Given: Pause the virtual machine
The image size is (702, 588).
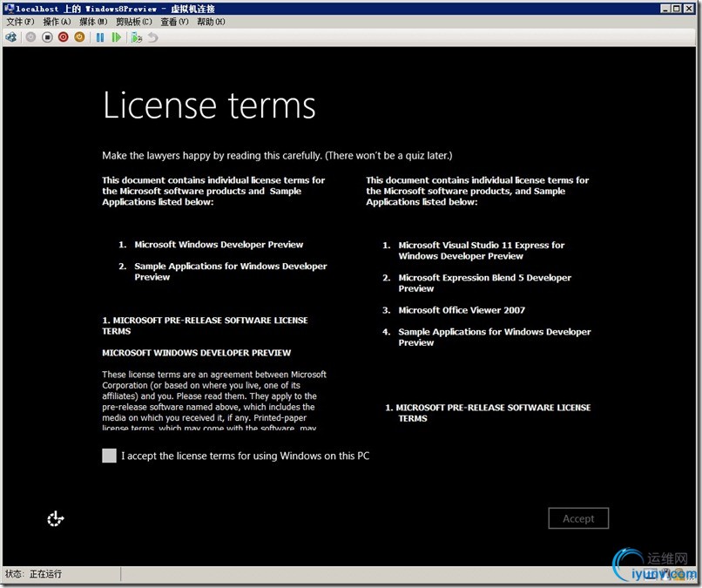Looking at the screenshot, I should (x=100, y=37).
